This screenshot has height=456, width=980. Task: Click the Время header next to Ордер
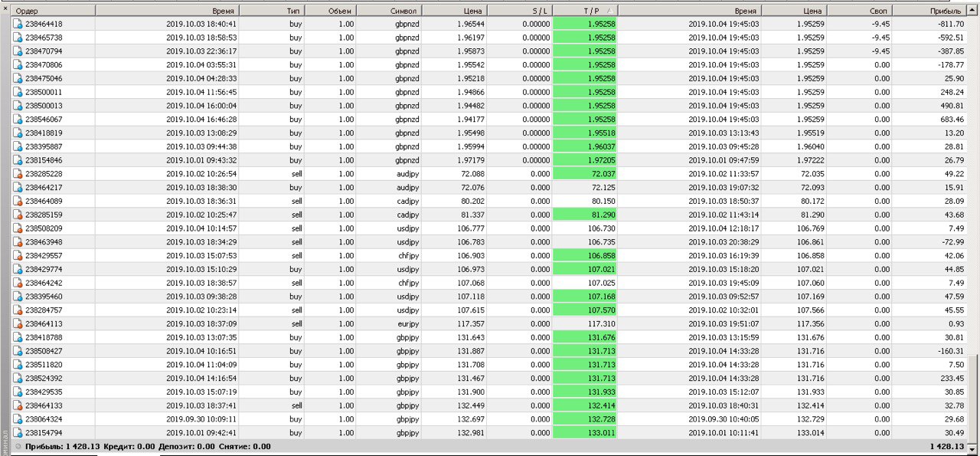[168, 11]
